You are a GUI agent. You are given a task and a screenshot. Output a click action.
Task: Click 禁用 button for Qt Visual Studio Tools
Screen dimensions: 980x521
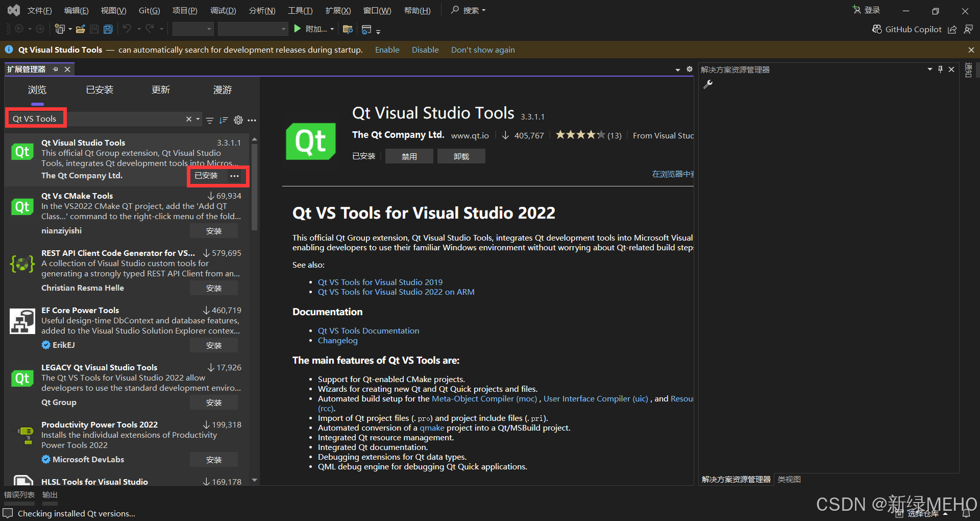pos(409,156)
